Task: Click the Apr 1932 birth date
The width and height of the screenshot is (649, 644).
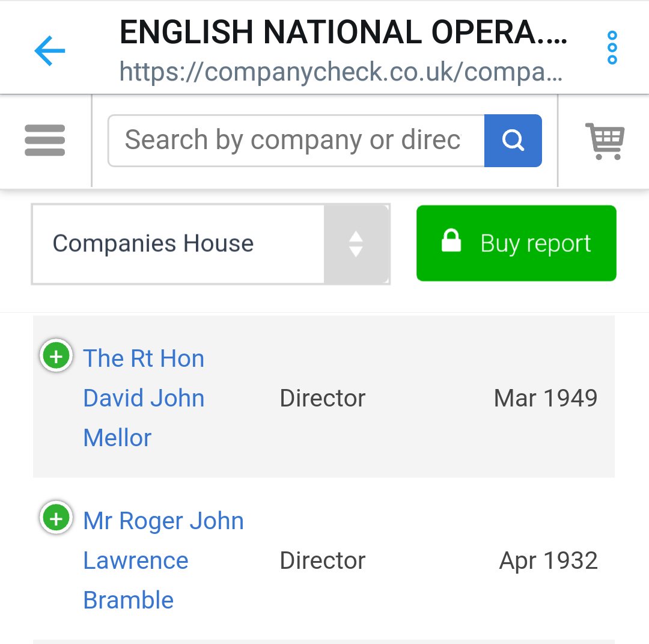Action: [x=548, y=560]
